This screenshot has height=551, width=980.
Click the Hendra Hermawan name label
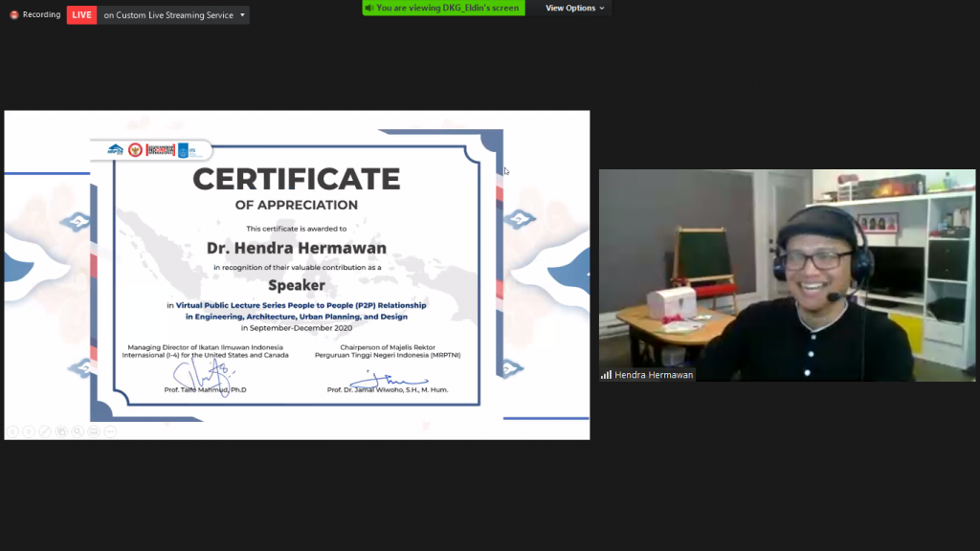point(654,375)
